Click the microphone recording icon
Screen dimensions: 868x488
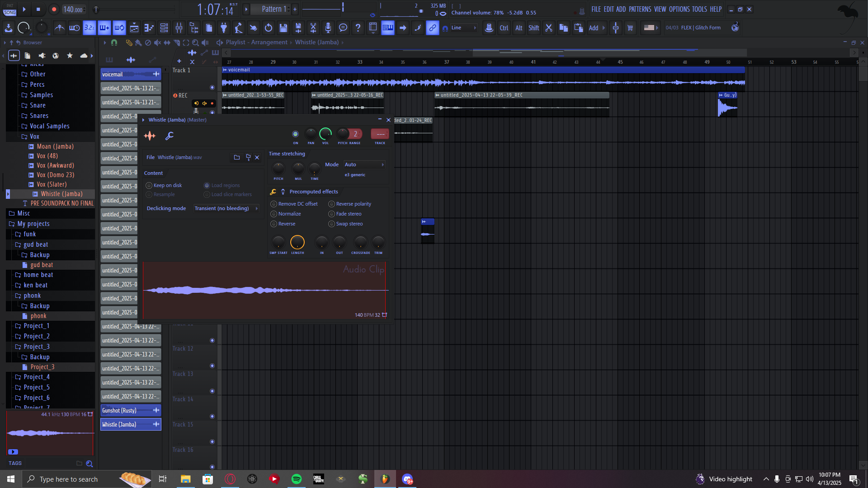point(328,28)
